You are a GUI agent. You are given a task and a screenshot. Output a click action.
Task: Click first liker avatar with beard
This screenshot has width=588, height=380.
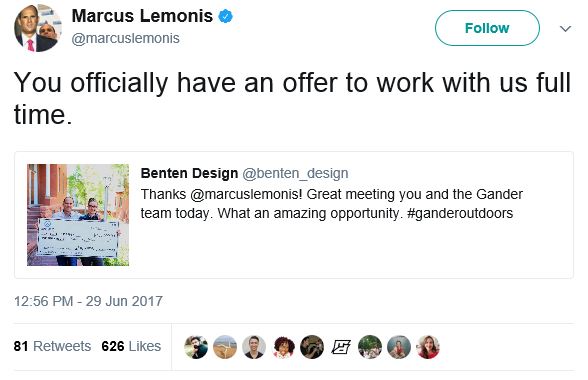click(196, 347)
